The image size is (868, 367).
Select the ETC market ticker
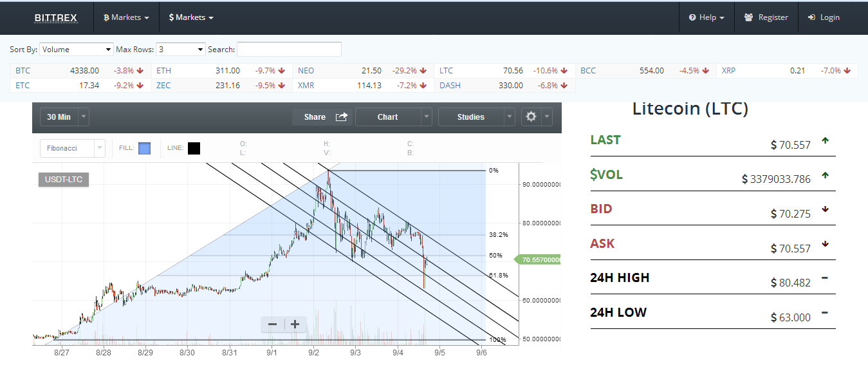[80, 85]
